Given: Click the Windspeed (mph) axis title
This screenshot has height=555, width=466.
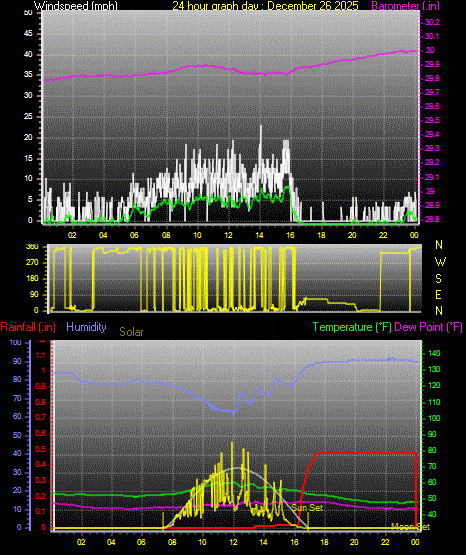Looking at the screenshot, I should pyautogui.click(x=75, y=5).
